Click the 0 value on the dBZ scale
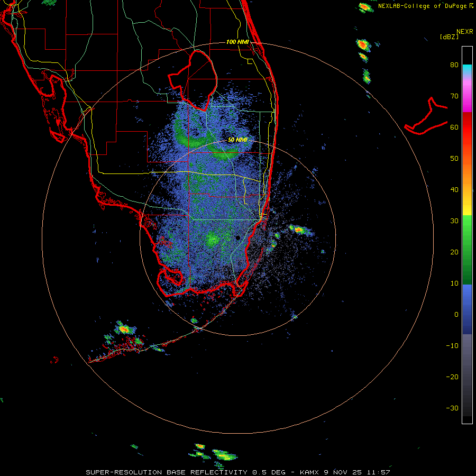 coord(456,315)
